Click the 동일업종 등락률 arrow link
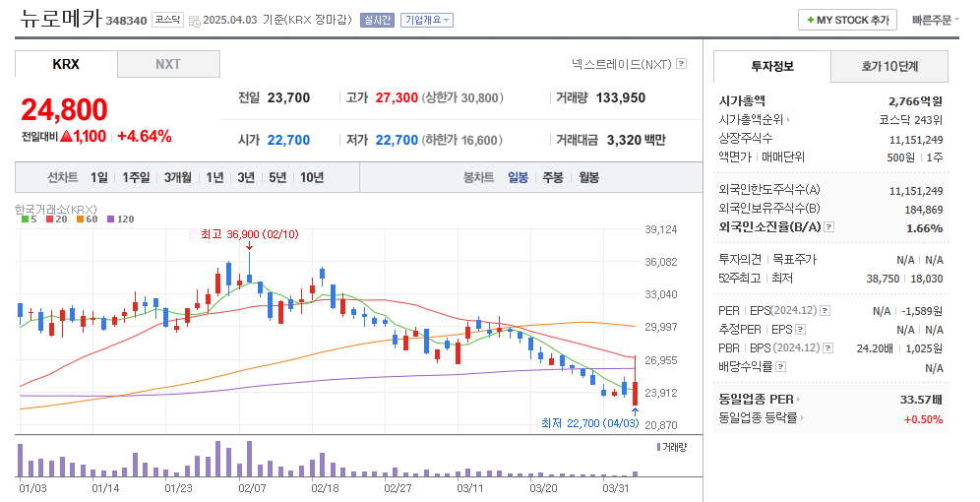 (x=802, y=418)
